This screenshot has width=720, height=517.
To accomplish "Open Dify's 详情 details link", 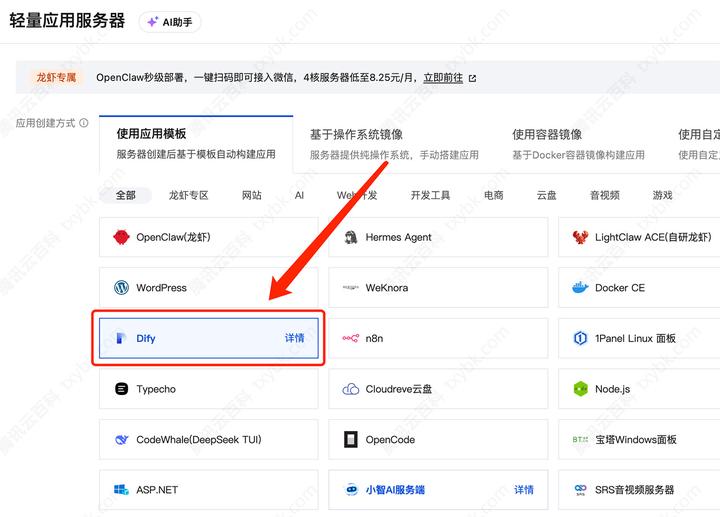I will (x=294, y=338).
